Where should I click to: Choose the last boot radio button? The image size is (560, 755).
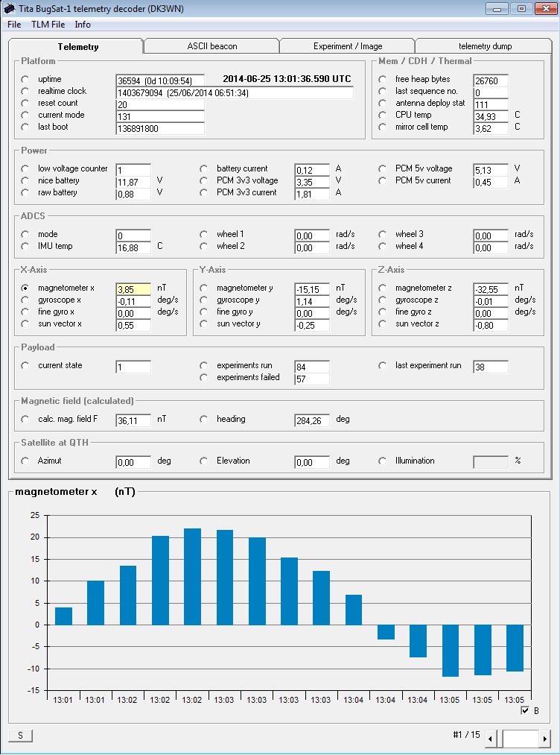[25, 127]
